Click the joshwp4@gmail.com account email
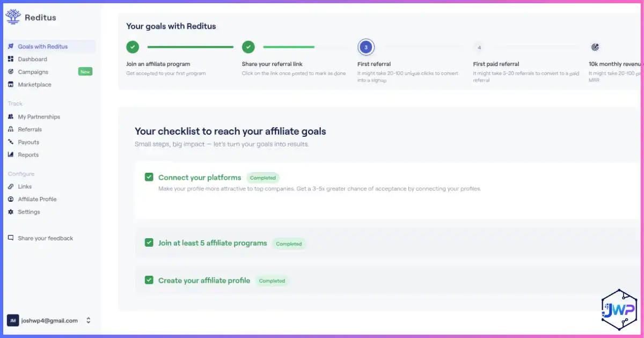This screenshot has height=338, width=644. (x=49, y=320)
